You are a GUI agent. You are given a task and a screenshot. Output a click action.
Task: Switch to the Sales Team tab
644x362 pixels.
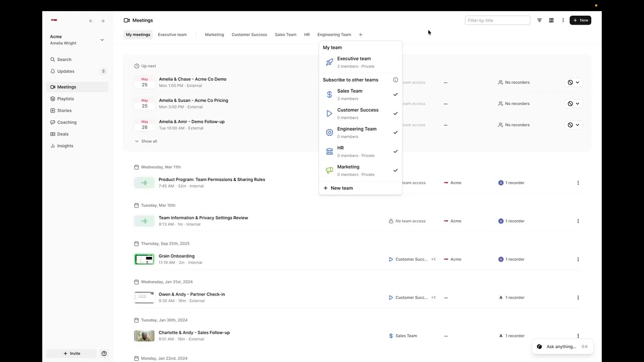pyautogui.click(x=285, y=35)
